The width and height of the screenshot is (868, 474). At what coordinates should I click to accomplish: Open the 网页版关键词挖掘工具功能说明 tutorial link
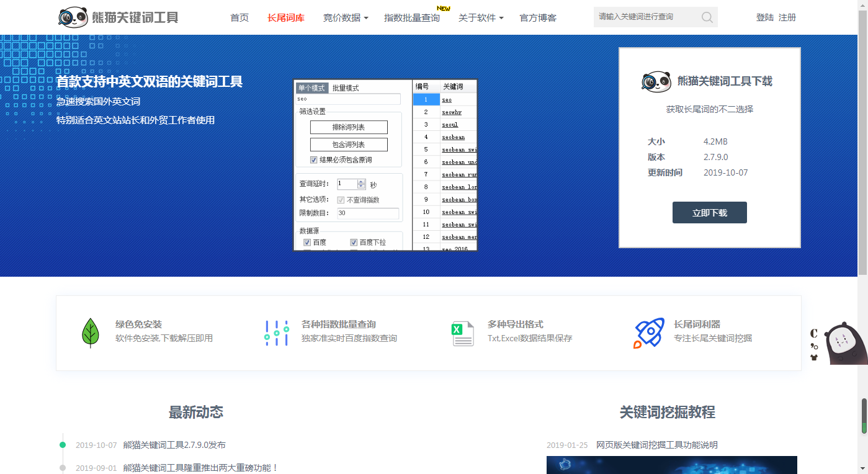[657, 445]
